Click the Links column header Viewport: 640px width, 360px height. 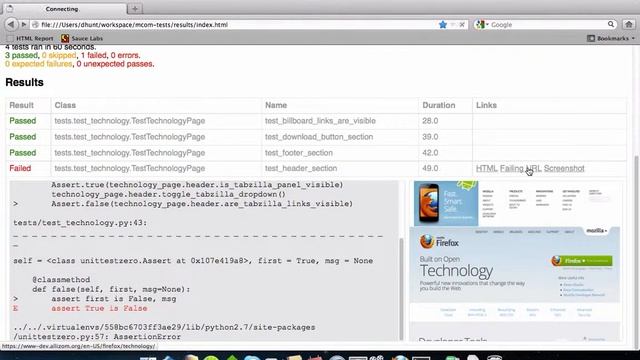(486, 105)
